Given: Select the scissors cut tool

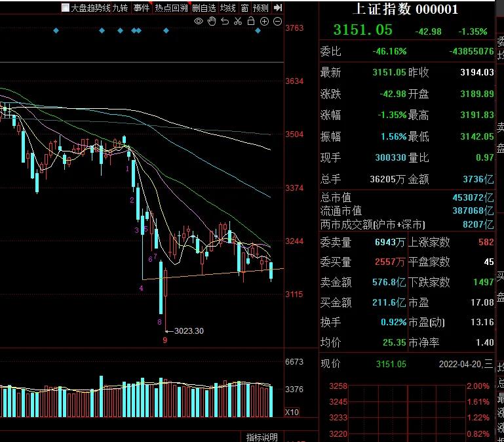Looking at the screenshot, I should point(238,21).
